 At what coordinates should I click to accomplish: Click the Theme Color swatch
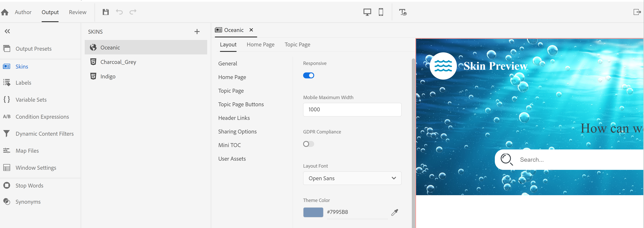313,212
